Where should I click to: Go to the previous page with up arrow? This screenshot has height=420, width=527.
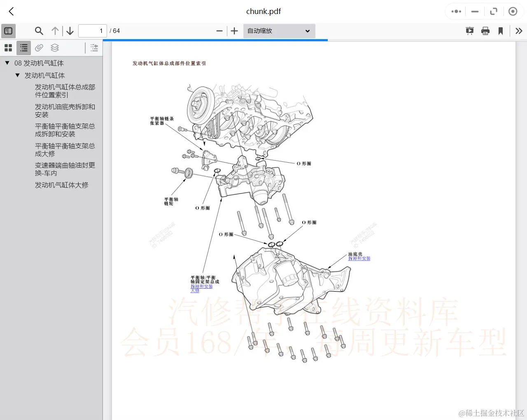point(55,30)
